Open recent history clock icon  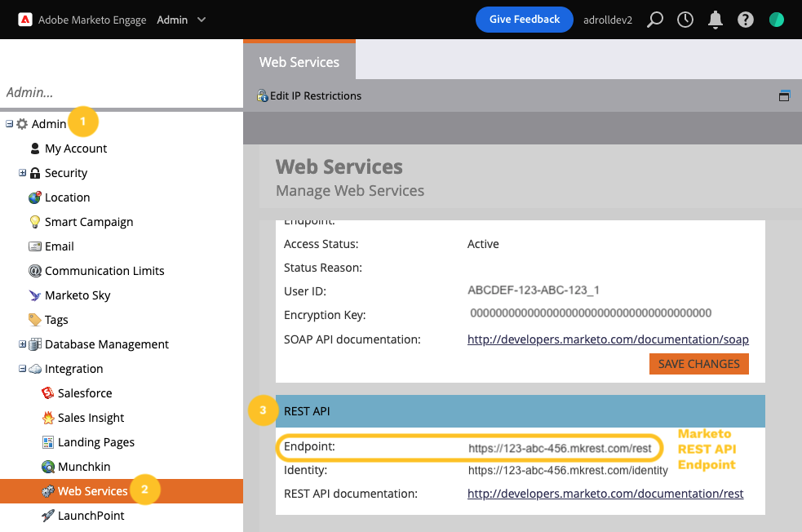685,20
